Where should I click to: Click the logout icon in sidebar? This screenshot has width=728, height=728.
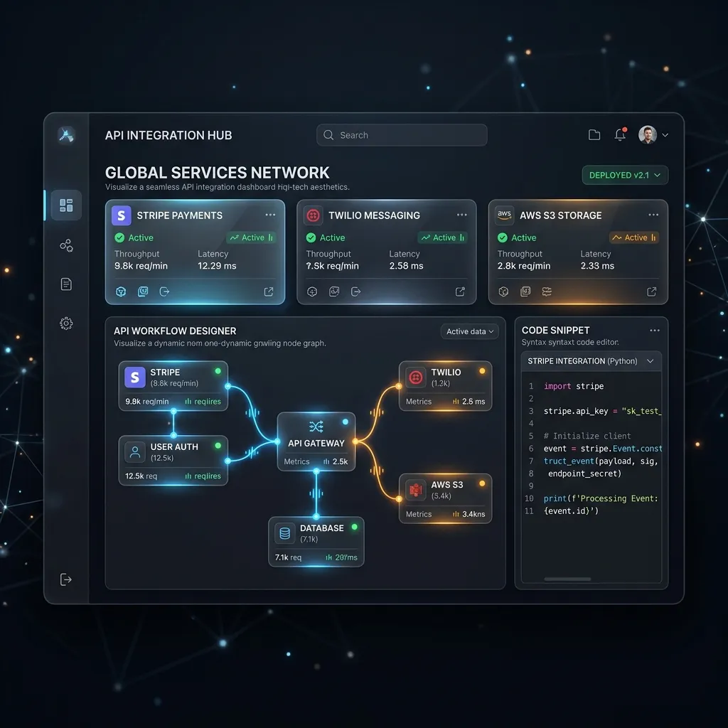point(66,579)
